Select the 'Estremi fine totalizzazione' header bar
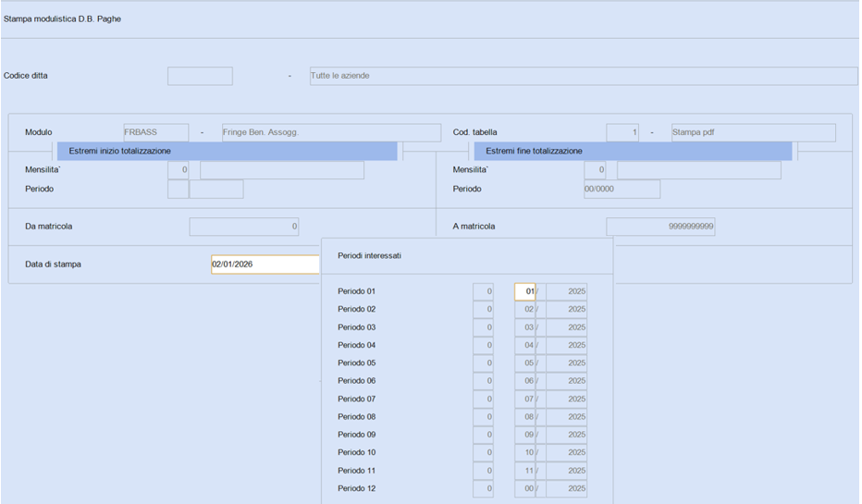This screenshot has height=504, width=862. (633, 151)
